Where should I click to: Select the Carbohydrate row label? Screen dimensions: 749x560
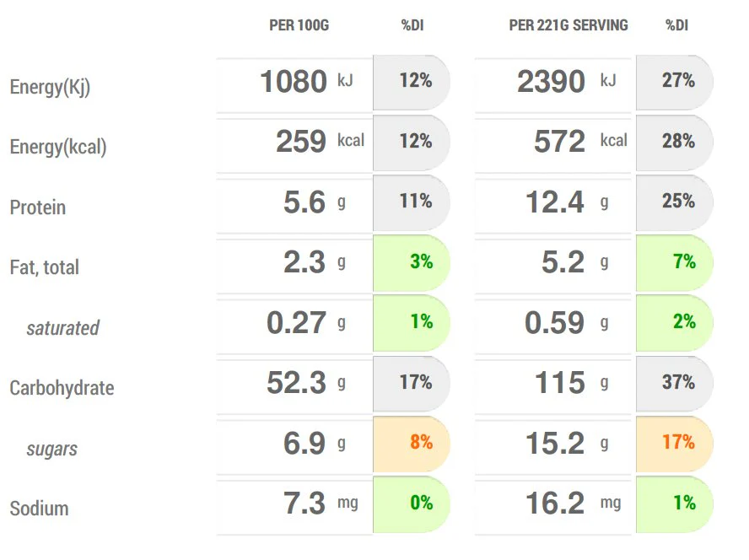pyautogui.click(x=62, y=388)
